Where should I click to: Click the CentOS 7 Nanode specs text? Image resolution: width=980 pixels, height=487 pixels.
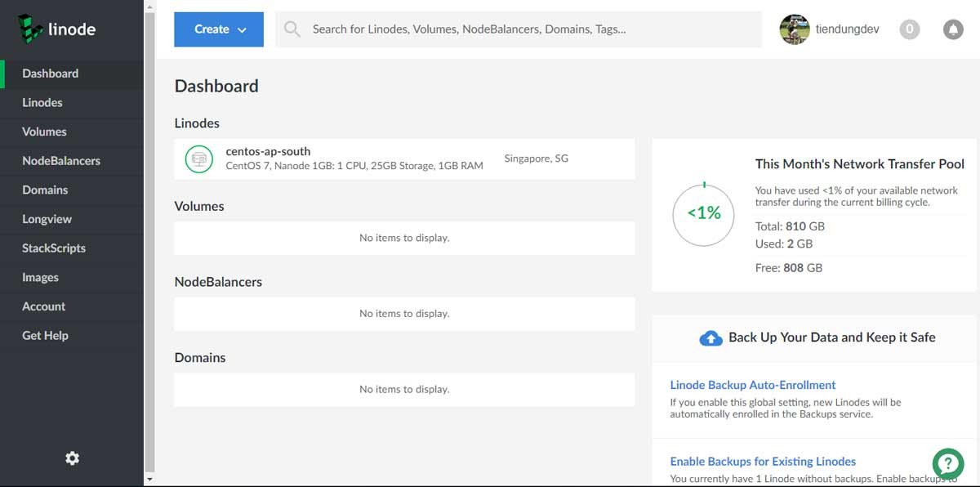click(354, 166)
